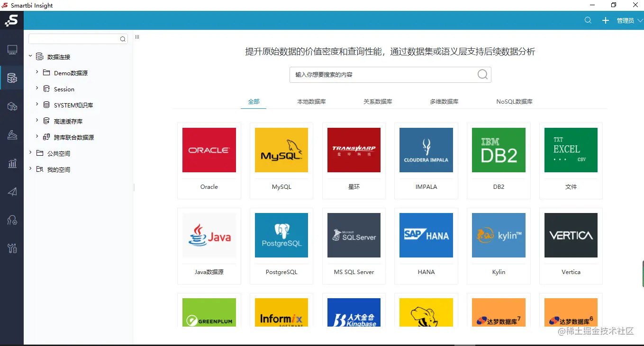Click the header search magnifier icon
This screenshot has height=346, width=644.
[x=588, y=20]
